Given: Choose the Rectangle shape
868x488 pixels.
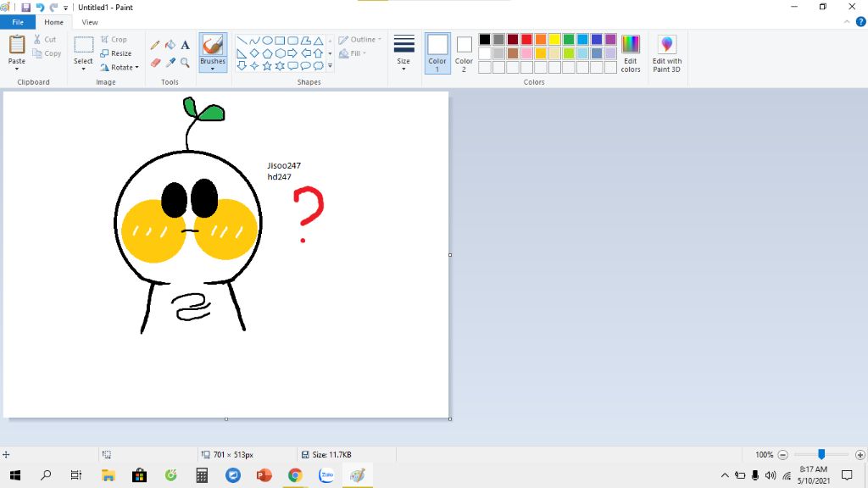Looking at the screenshot, I should [280, 41].
